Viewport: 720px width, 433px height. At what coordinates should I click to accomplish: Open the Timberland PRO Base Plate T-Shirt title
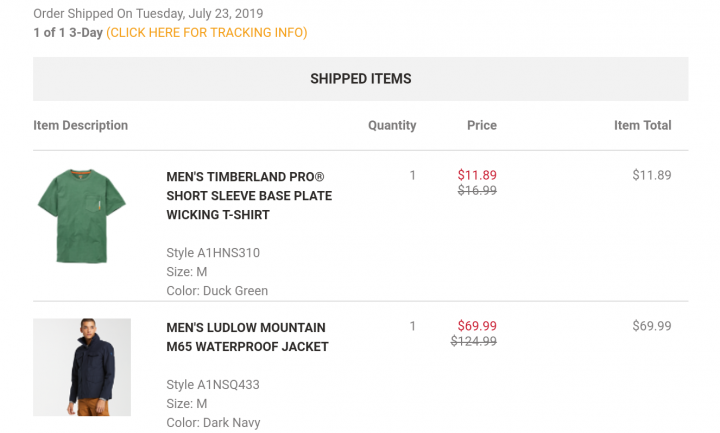[249, 195]
